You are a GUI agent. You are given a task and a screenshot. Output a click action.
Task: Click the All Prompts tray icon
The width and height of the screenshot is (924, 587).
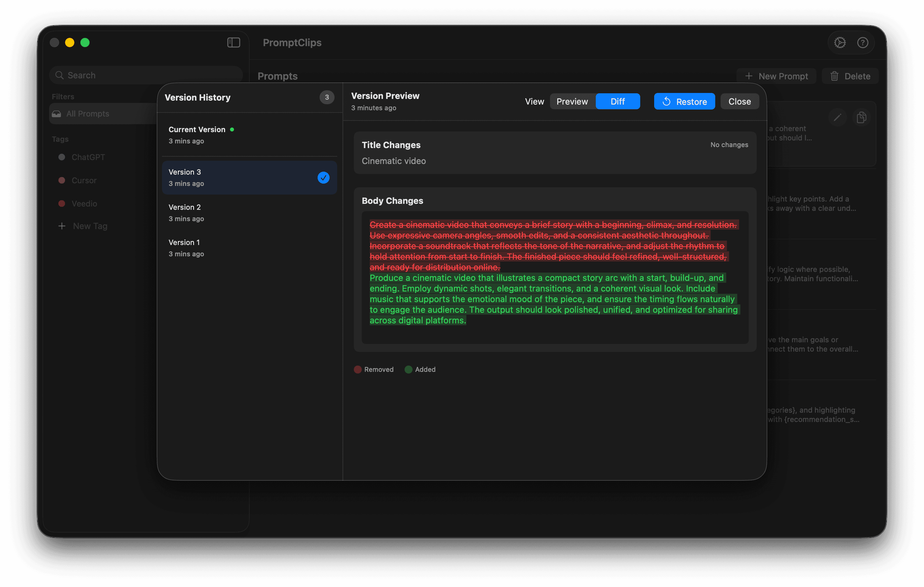tap(57, 114)
